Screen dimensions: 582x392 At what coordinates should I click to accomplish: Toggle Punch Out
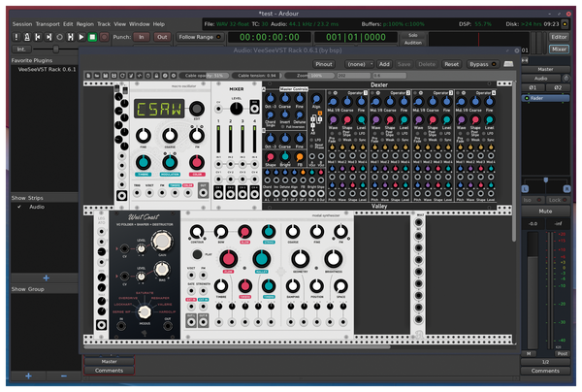click(x=162, y=37)
